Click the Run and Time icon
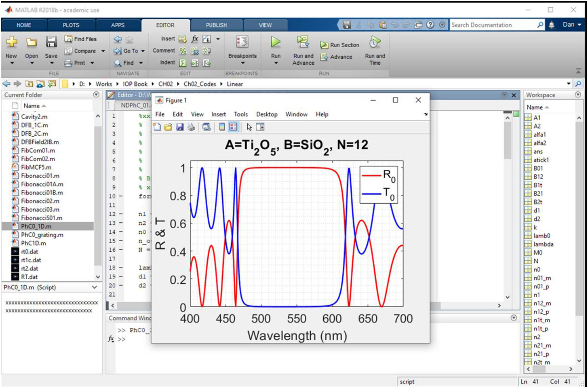This screenshot has height=388, width=588. 375,42
